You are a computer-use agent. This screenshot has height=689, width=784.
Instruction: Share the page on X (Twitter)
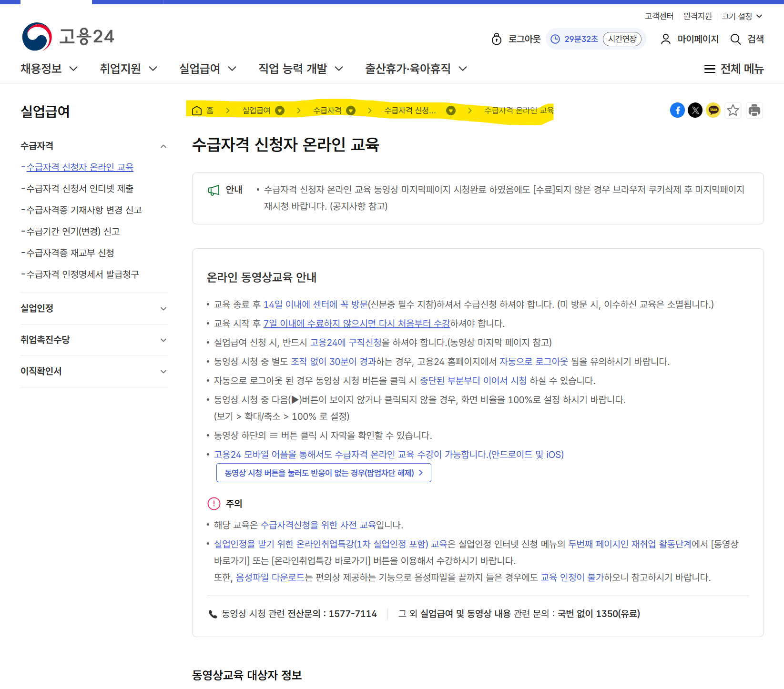coord(695,110)
